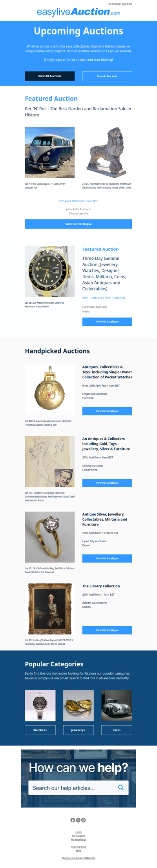This screenshot has height=868, width=157.
Task: Open The Library Collection auction title
Action: (x=101, y=586)
